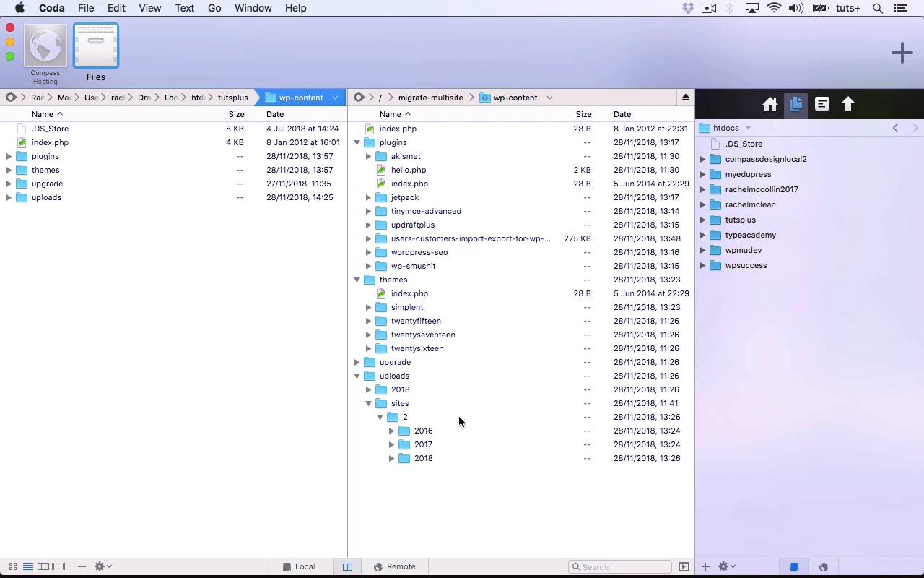Image resolution: width=924 pixels, height=578 pixels.
Task: Toggle split local/remote view
Action: click(347, 566)
